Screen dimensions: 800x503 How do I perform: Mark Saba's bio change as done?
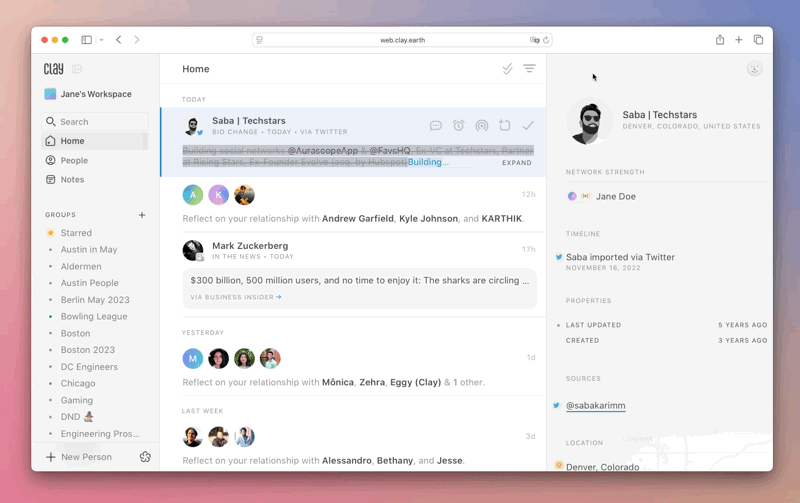click(x=528, y=125)
